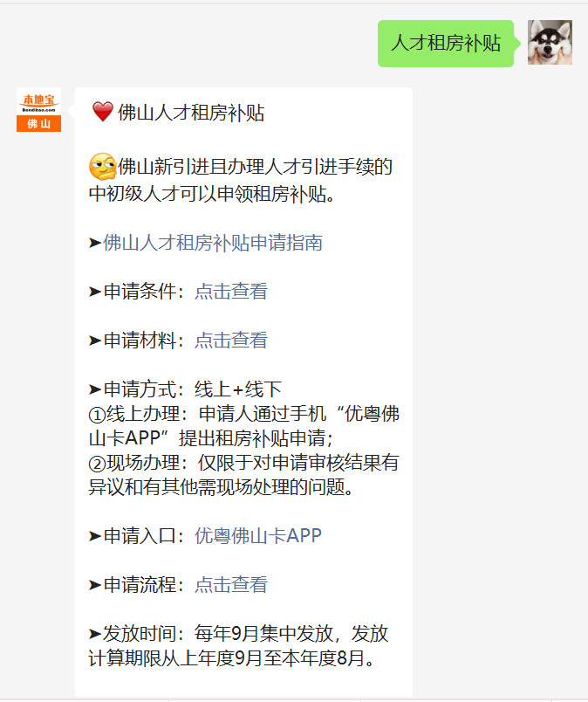Open 点击查看 link next to 申请材料
The width and height of the screenshot is (588, 702).
pos(231,341)
